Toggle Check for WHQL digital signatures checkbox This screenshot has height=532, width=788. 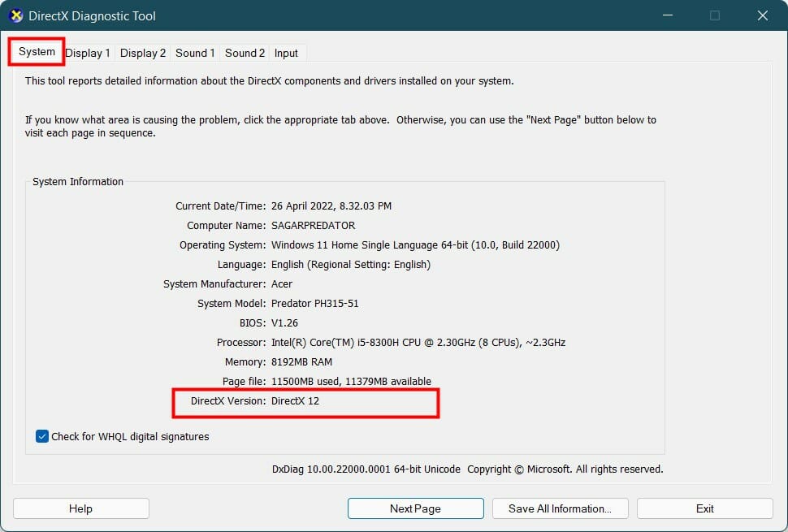(x=42, y=436)
